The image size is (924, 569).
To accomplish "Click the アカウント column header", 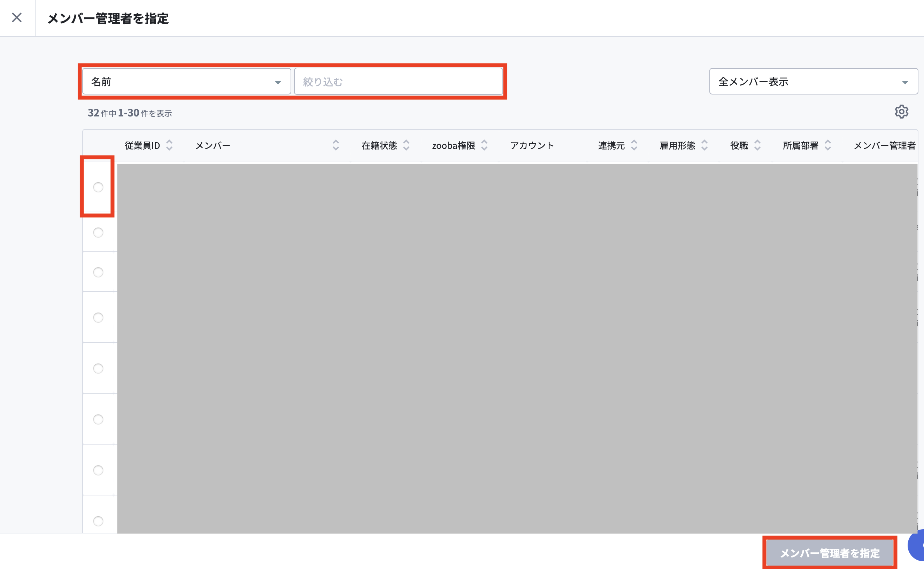I will coord(532,146).
